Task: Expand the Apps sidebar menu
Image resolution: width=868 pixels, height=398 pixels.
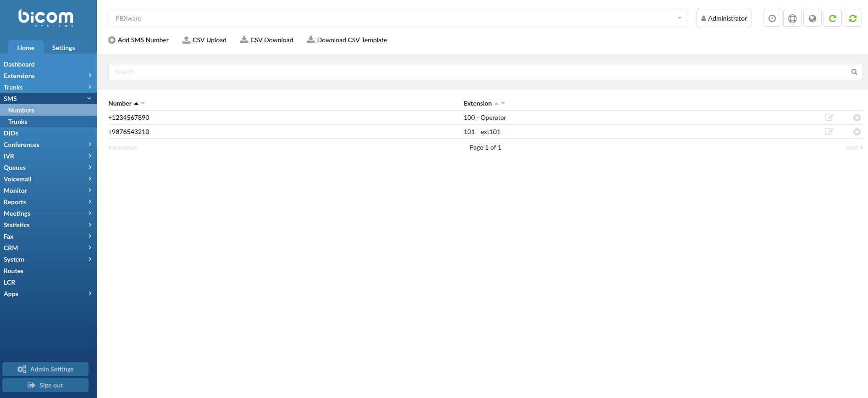Action: click(48, 294)
